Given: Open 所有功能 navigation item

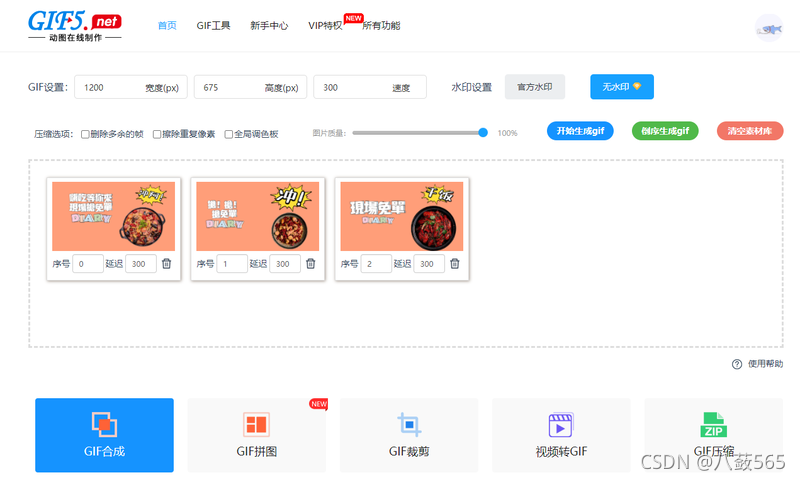Looking at the screenshot, I should point(381,26).
